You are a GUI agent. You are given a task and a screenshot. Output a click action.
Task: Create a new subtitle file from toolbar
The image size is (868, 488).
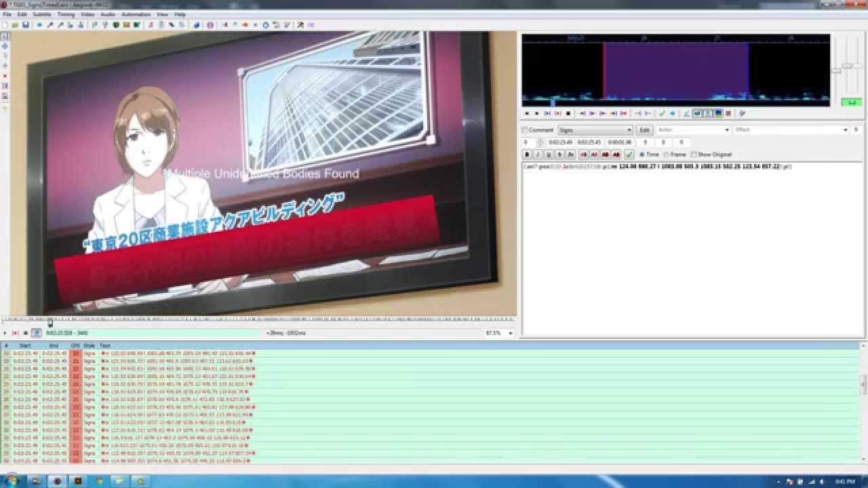[5, 25]
